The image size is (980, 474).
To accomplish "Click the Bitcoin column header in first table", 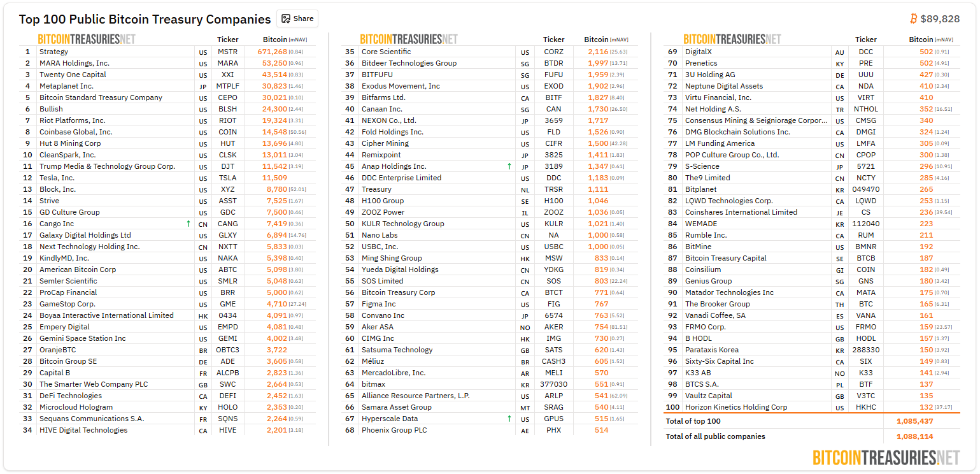I will coord(275,39).
